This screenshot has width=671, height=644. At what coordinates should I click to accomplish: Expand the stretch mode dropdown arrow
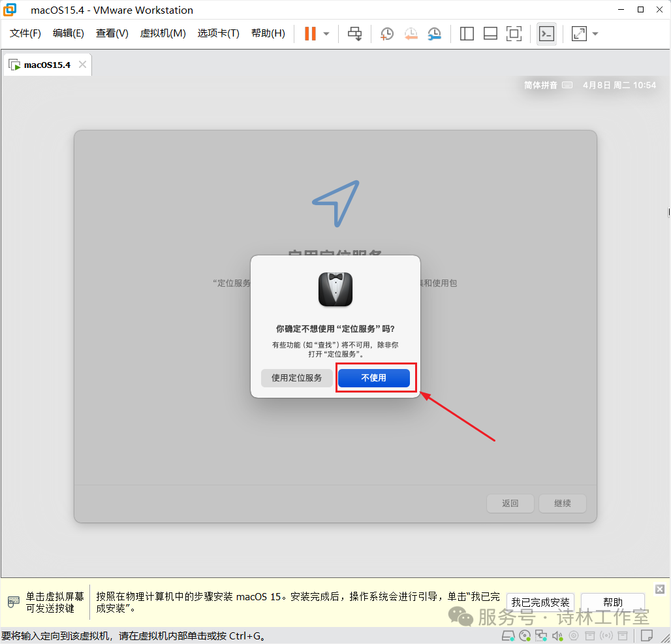pos(595,33)
